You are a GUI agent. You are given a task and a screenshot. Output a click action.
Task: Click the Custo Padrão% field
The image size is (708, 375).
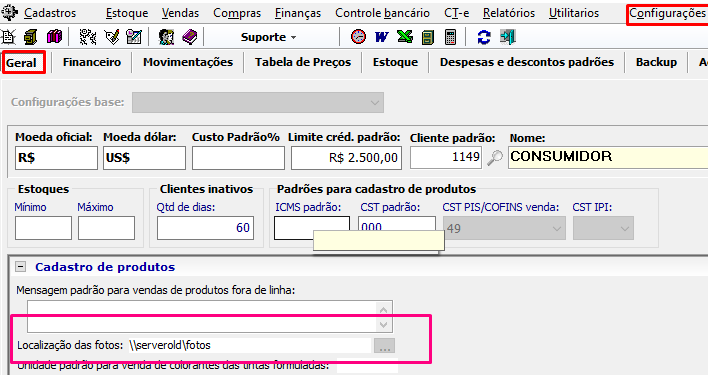pyautogui.click(x=238, y=157)
